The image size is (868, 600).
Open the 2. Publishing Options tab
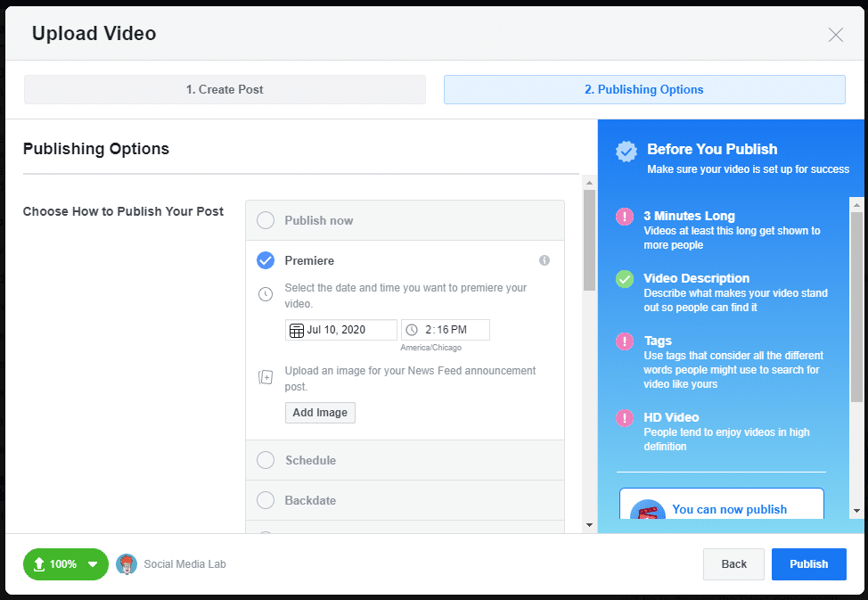(x=643, y=89)
